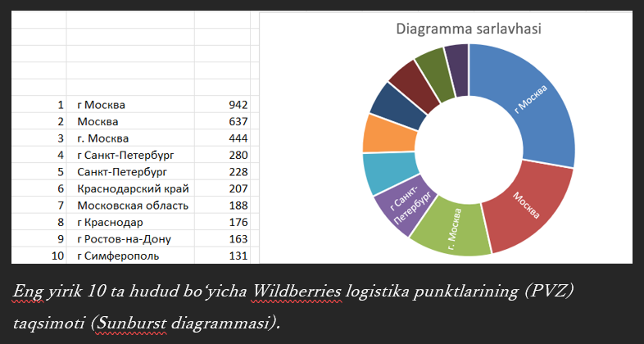This screenshot has width=644, height=344.
Task: Click the cell 'г. Москва' in row 3
Action: [x=130, y=138]
